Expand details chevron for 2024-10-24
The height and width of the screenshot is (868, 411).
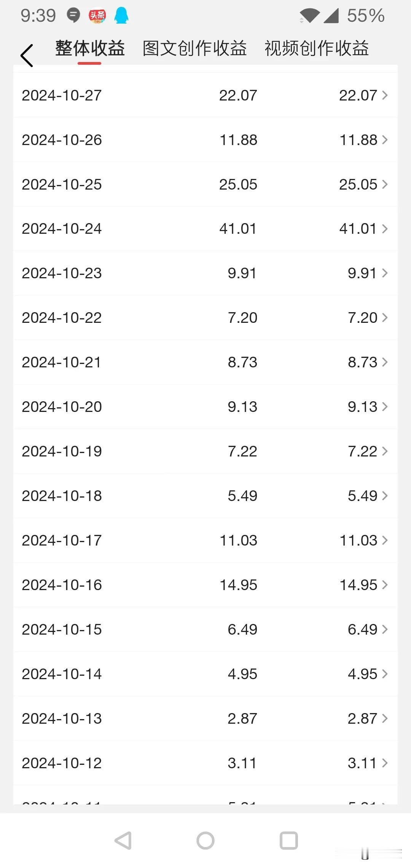(x=385, y=228)
